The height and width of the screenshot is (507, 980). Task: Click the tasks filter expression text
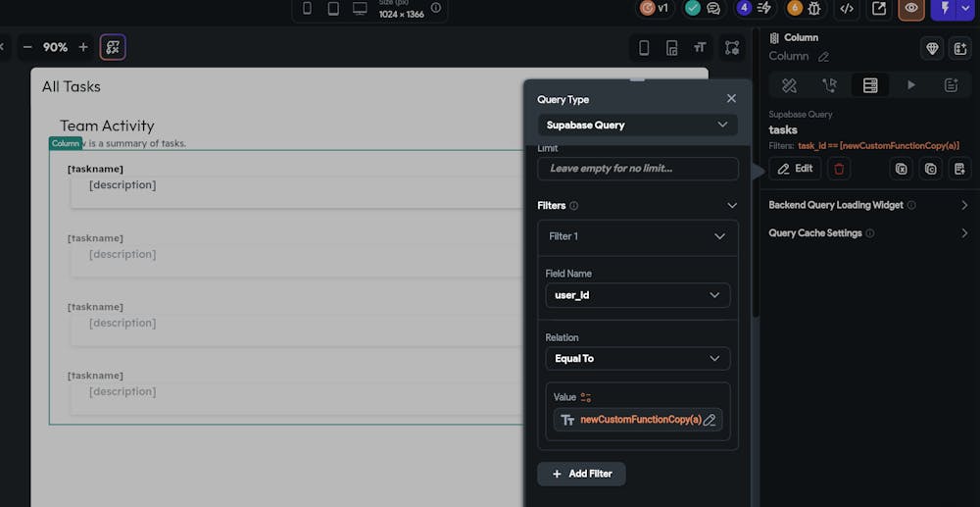click(x=878, y=146)
